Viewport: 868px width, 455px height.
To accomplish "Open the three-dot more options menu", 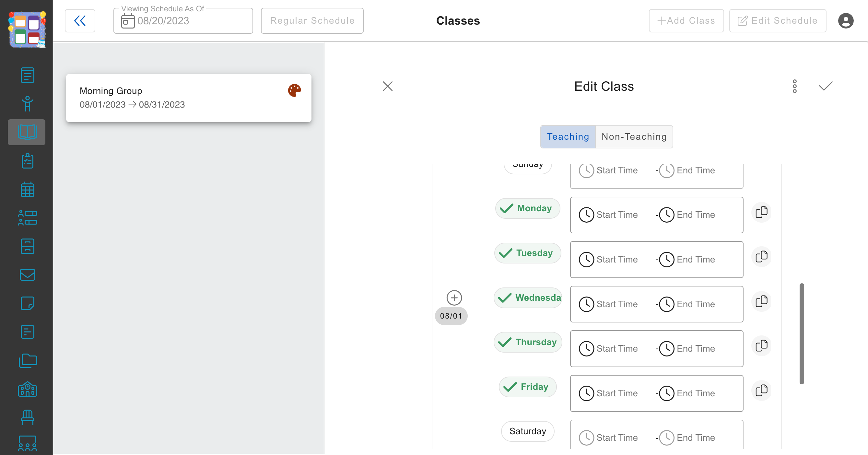I will click(x=794, y=87).
